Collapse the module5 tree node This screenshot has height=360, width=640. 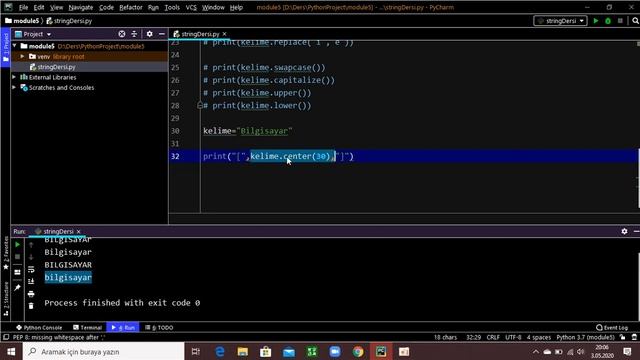click(x=15, y=46)
